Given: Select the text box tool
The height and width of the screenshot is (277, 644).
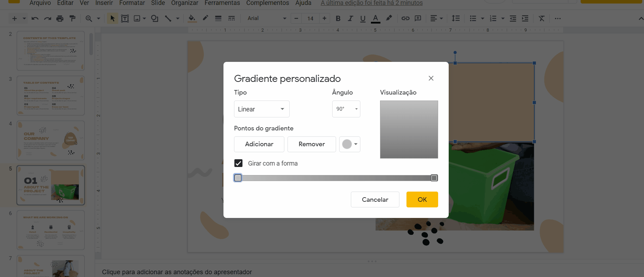Looking at the screenshot, I should [125, 19].
